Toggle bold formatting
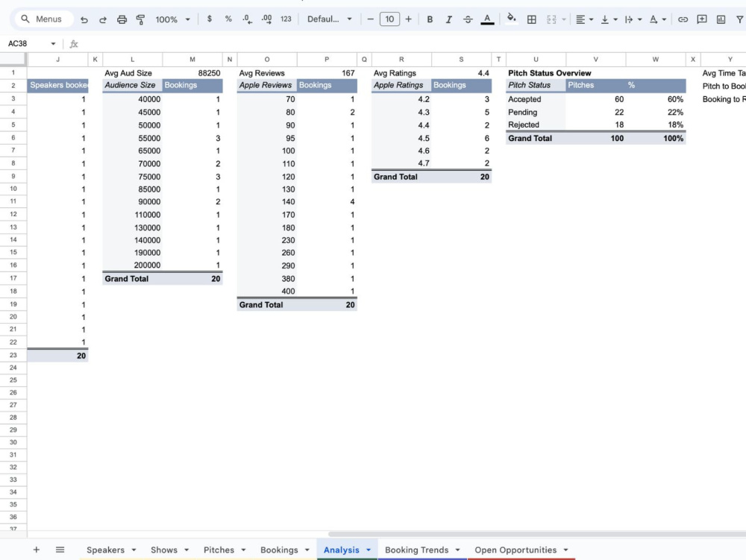 (x=430, y=19)
